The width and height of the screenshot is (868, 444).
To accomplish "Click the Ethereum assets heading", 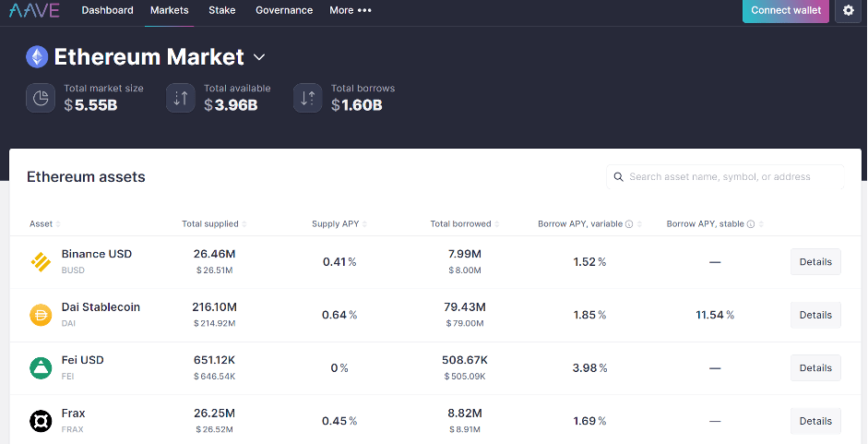I will (86, 177).
